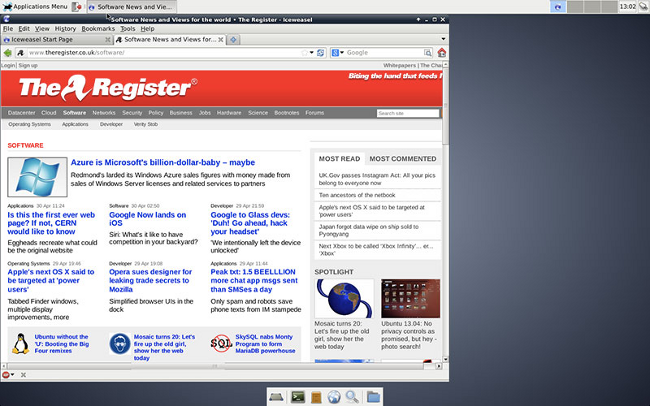650x406 pixels.
Task: Click The Register logo banner
Action: point(108,88)
